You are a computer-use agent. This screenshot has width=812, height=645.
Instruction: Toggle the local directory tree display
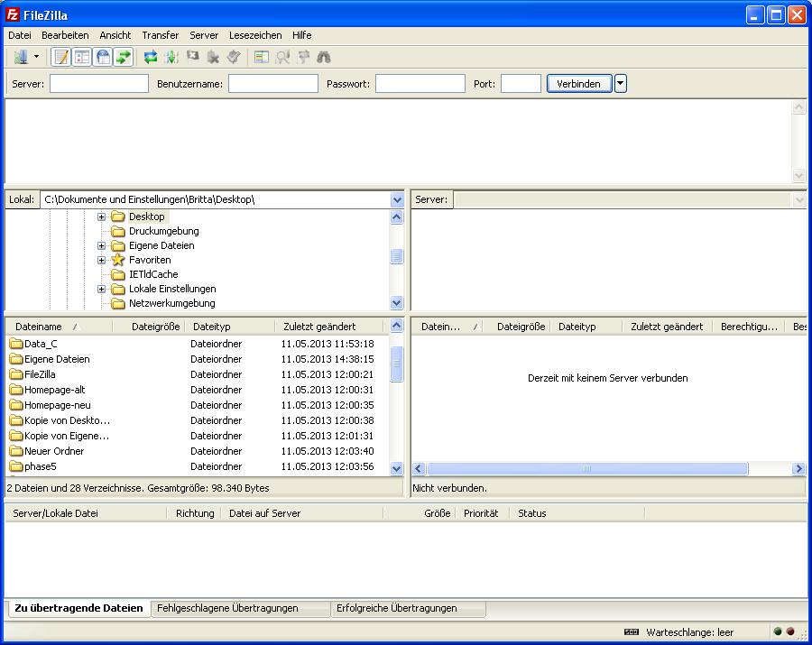[x=82, y=57]
